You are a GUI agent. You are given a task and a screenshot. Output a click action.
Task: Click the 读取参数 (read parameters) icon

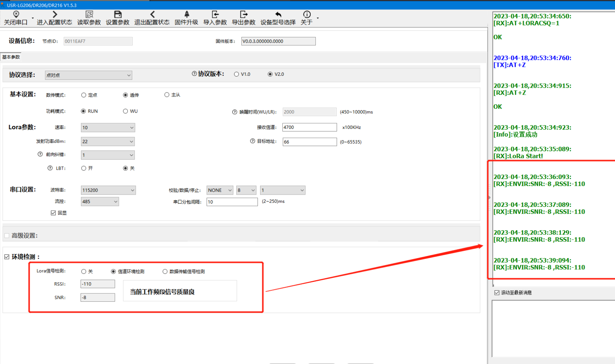click(x=89, y=14)
